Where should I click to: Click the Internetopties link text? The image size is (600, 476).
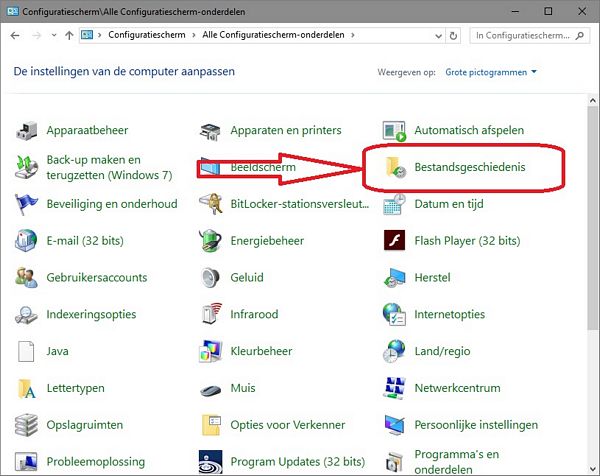tap(450, 315)
